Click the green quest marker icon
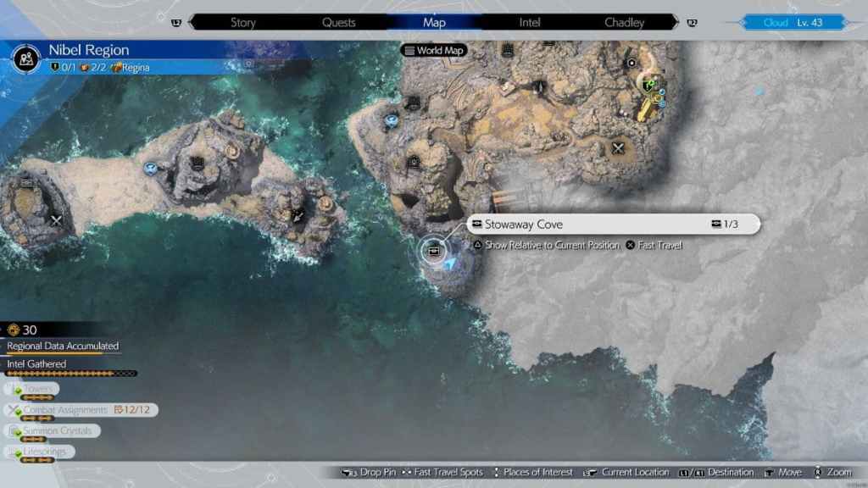 pos(648,86)
